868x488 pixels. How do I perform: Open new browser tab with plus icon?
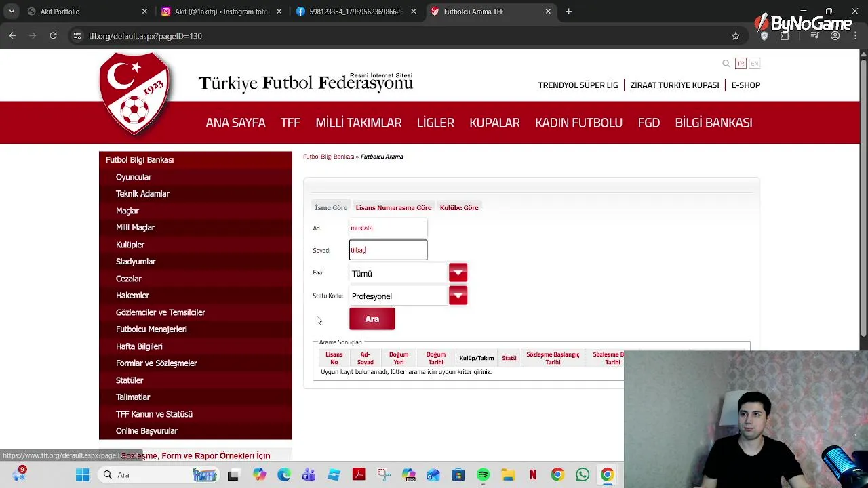568,12
